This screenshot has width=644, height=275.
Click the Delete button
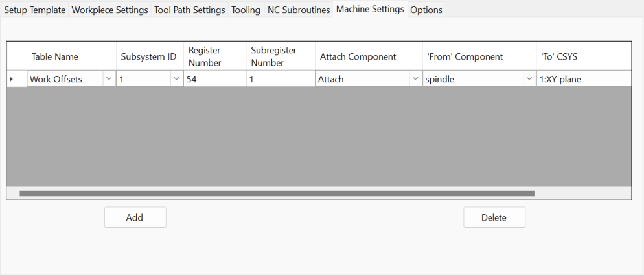[x=494, y=217]
